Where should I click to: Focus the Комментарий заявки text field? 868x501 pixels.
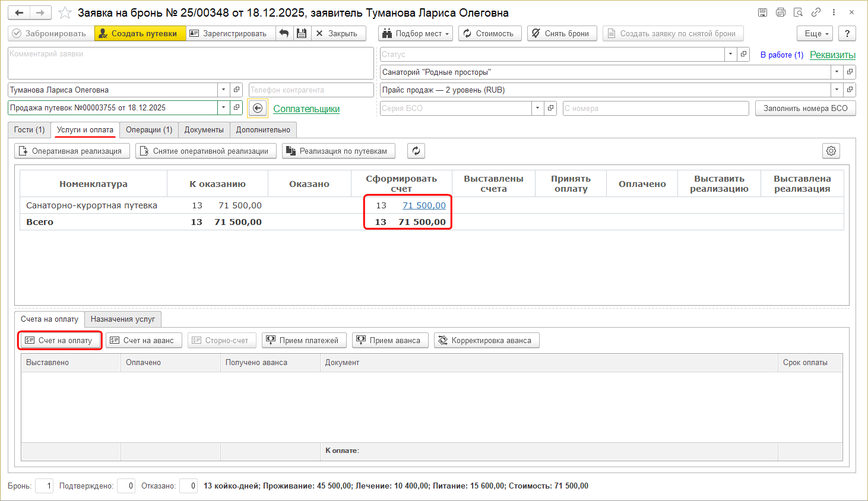(x=191, y=63)
